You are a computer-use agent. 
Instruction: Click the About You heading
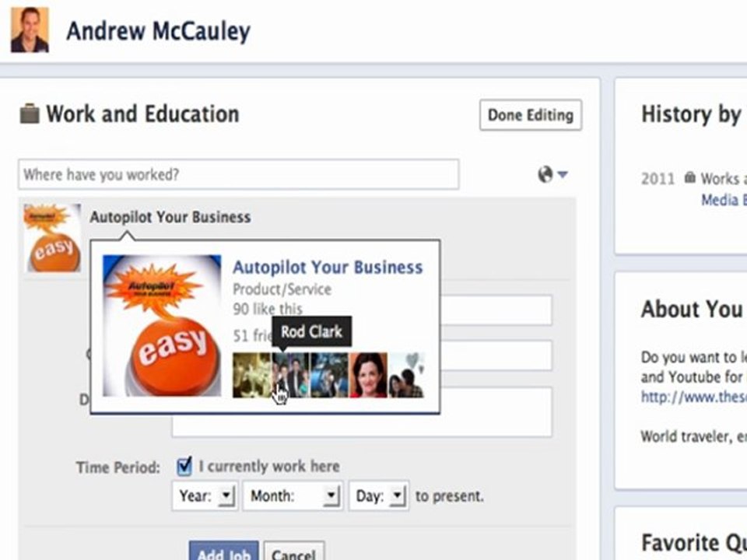[x=692, y=309]
